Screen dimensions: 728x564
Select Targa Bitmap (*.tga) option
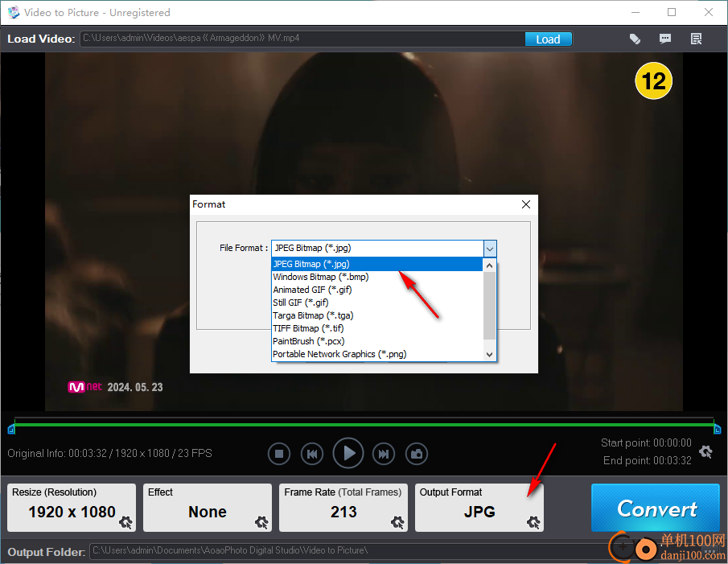(377, 316)
